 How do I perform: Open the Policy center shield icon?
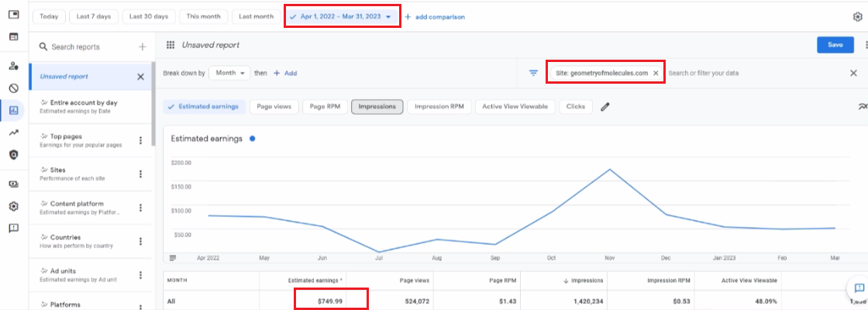14,155
